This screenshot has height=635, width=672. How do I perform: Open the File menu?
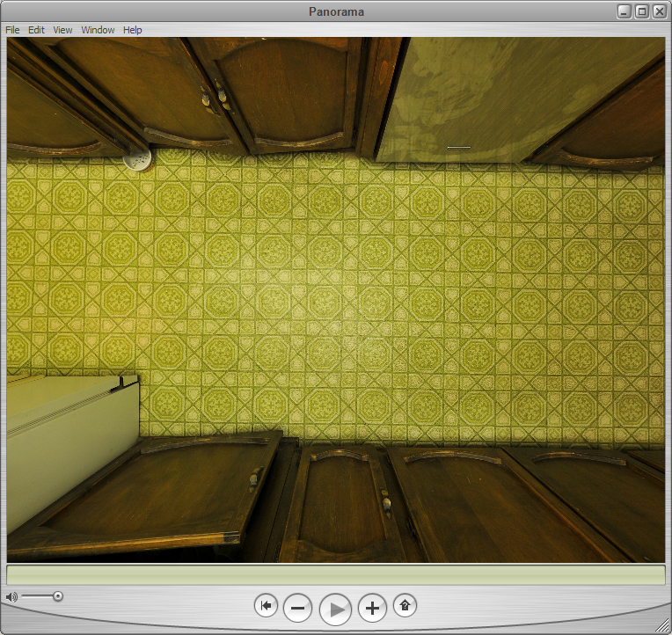click(12, 30)
